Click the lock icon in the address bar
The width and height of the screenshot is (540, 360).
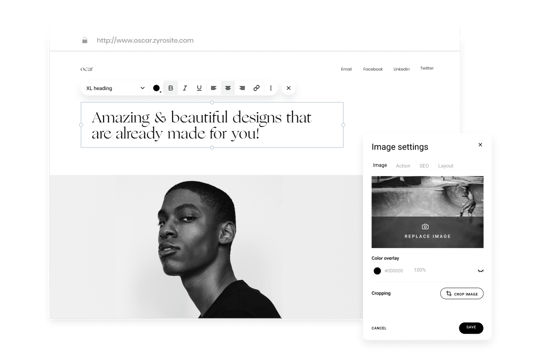(x=85, y=40)
